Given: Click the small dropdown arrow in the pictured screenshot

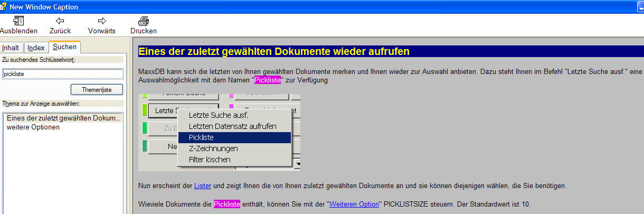Looking at the screenshot, I should coord(298,165).
